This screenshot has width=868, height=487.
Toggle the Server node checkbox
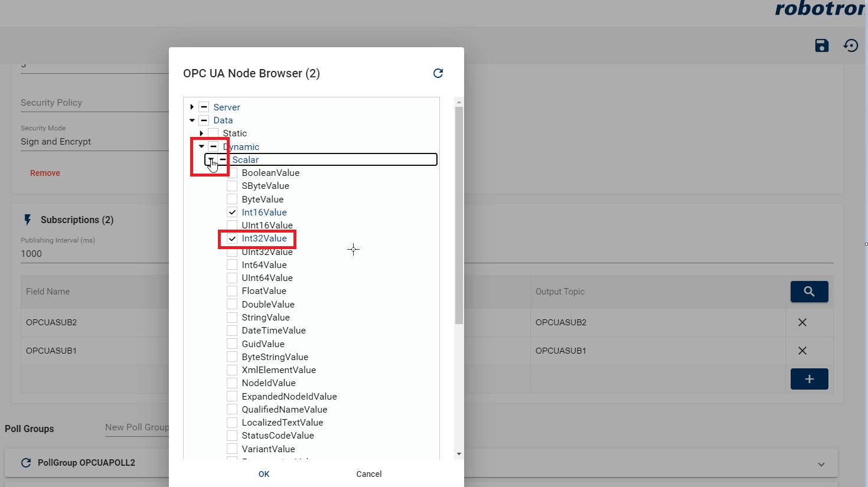click(204, 107)
